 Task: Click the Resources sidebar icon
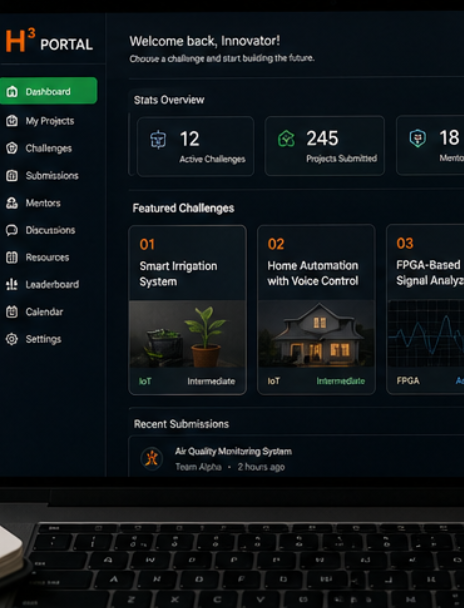coord(12,257)
